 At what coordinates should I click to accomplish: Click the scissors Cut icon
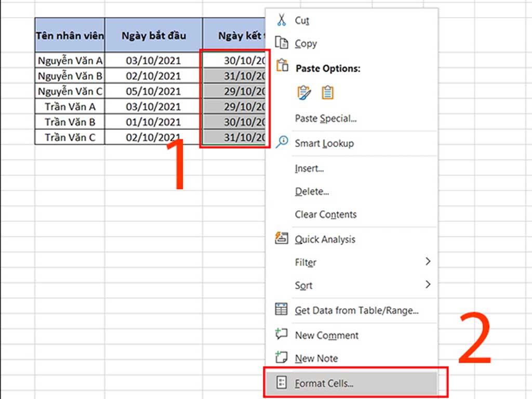coord(281,20)
